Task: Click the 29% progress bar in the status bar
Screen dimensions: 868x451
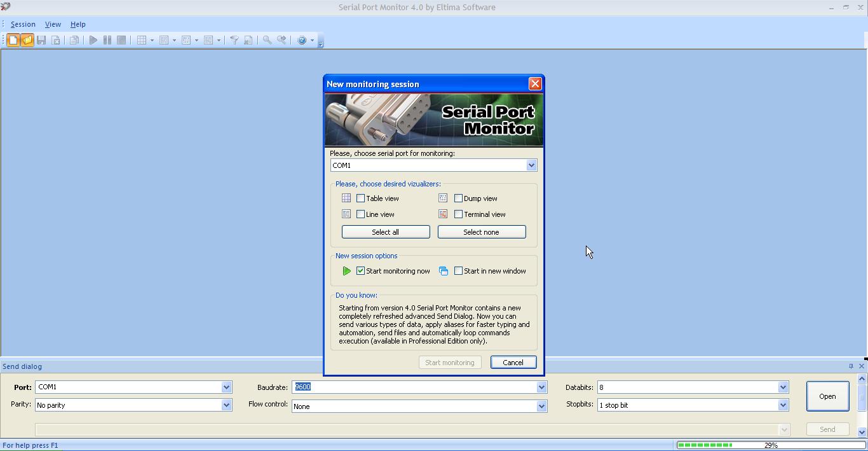Action: 771,445
